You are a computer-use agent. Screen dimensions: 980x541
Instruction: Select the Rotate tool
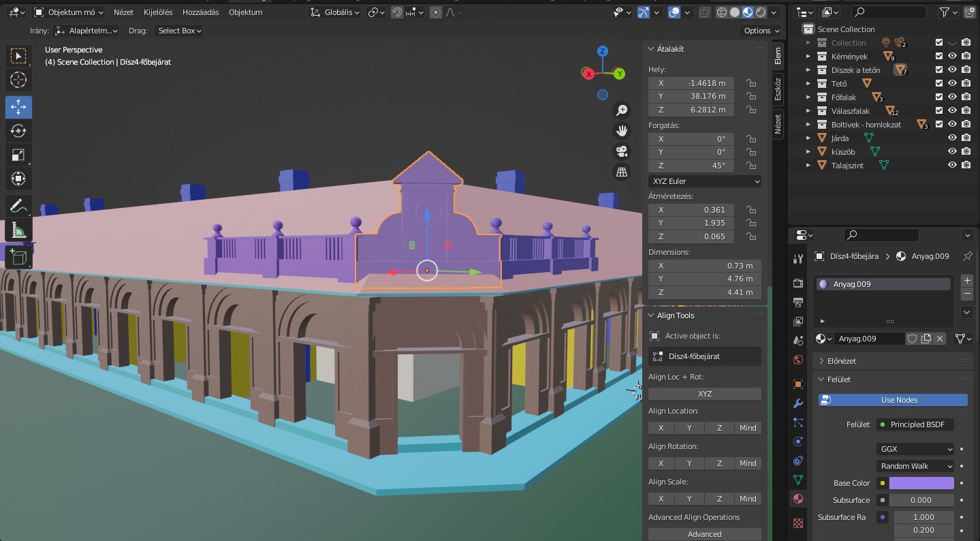pos(18,131)
